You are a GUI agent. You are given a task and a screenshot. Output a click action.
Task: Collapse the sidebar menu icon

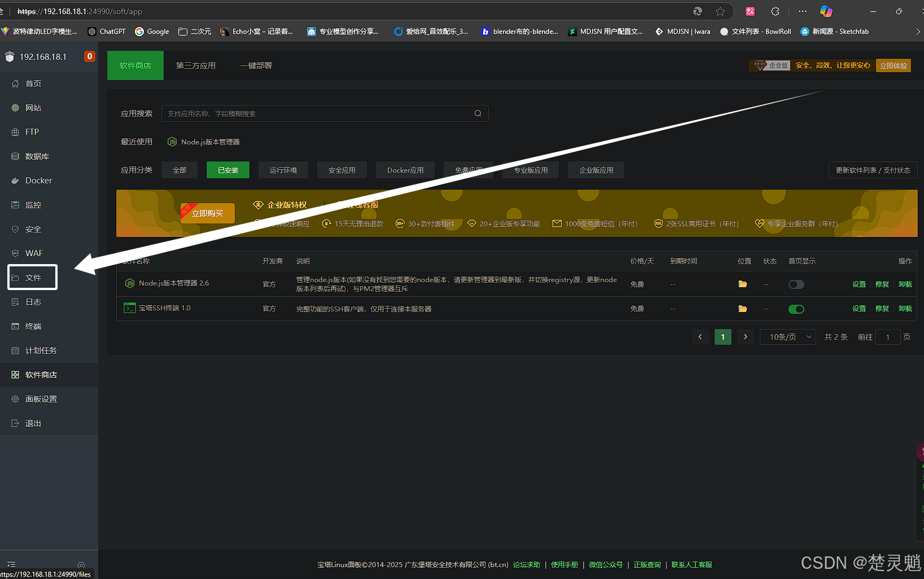tap(11, 564)
